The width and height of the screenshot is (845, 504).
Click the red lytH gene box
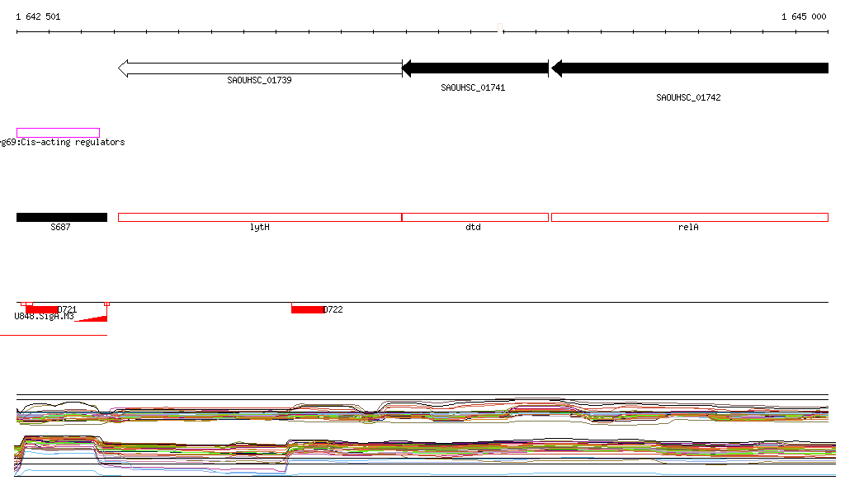pyautogui.click(x=260, y=217)
